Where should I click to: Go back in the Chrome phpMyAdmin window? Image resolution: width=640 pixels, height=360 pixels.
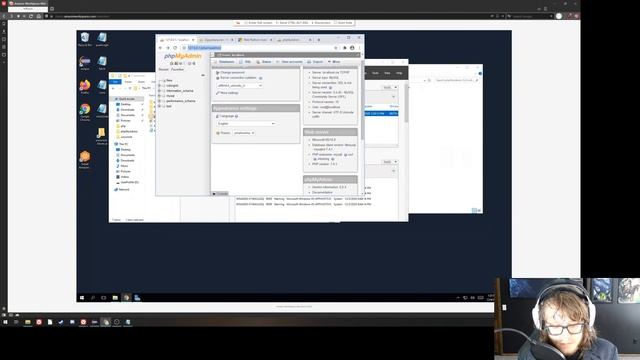(160, 48)
